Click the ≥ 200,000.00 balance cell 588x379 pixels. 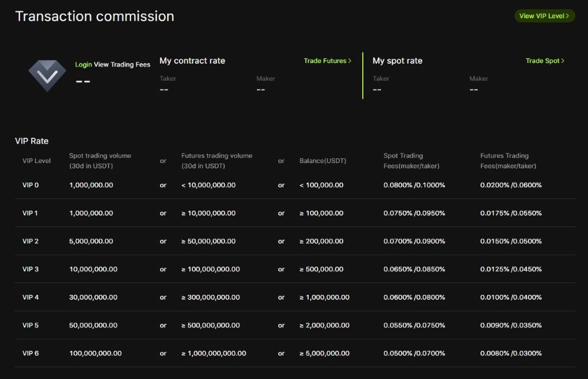coord(322,241)
